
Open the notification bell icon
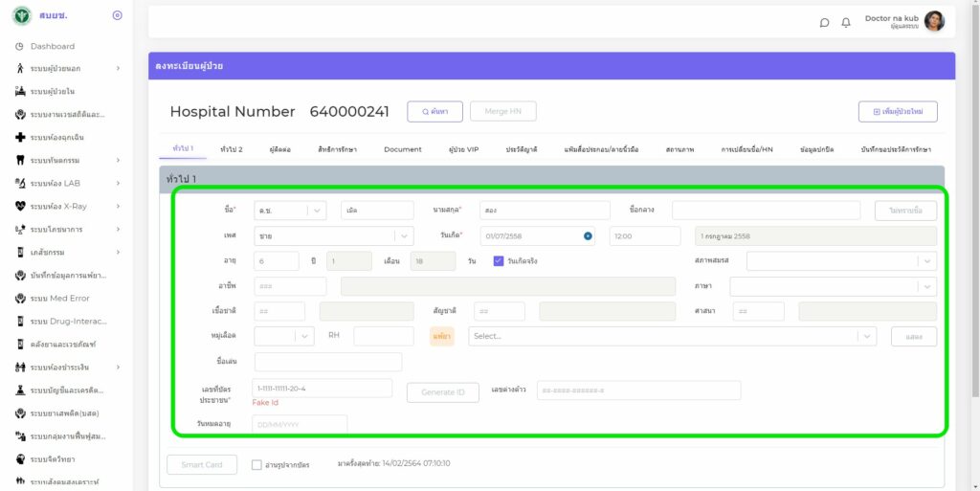point(846,23)
